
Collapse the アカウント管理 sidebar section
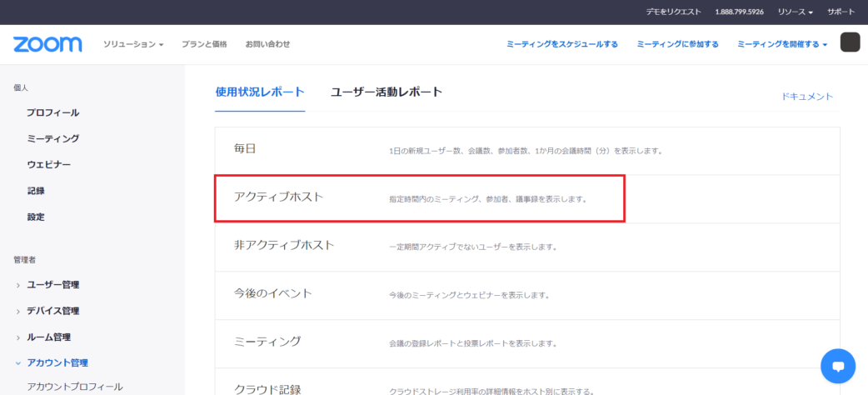click(57, 362)
